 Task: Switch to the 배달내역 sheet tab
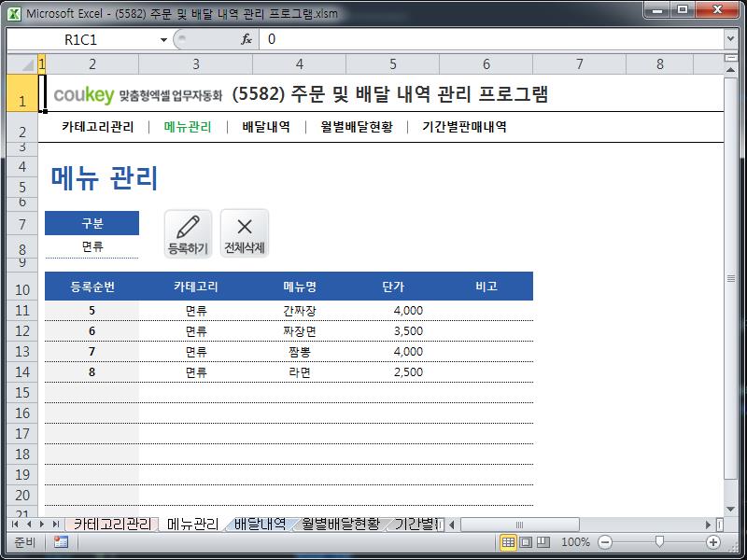261,525
